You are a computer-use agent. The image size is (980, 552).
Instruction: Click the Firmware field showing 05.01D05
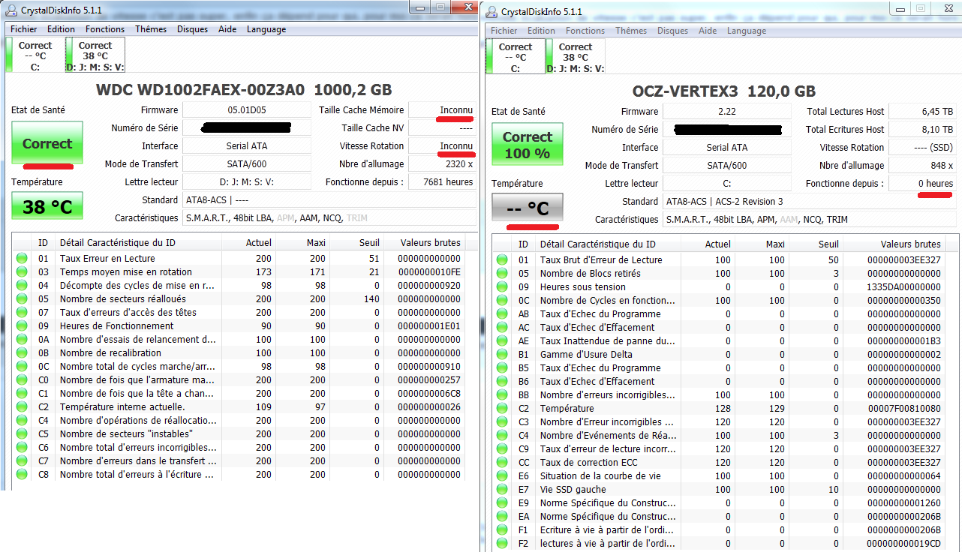pyautogui.click(x=247, y=110)
